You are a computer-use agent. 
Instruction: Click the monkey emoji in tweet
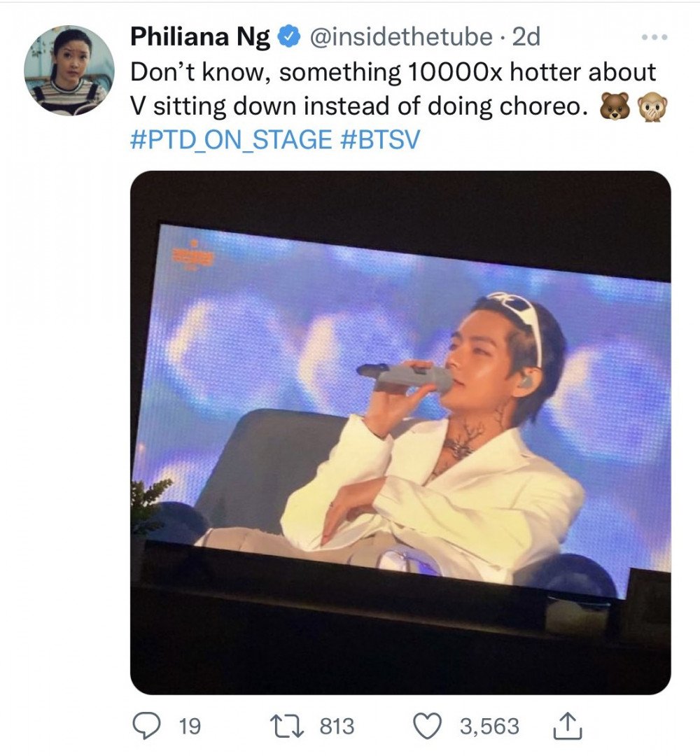[x=653, y=107]
